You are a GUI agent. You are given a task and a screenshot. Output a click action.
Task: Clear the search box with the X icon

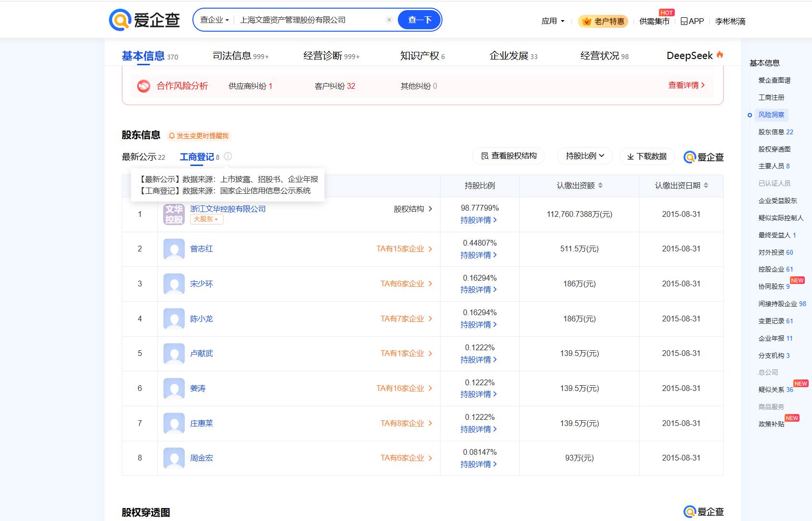point(389,20)
